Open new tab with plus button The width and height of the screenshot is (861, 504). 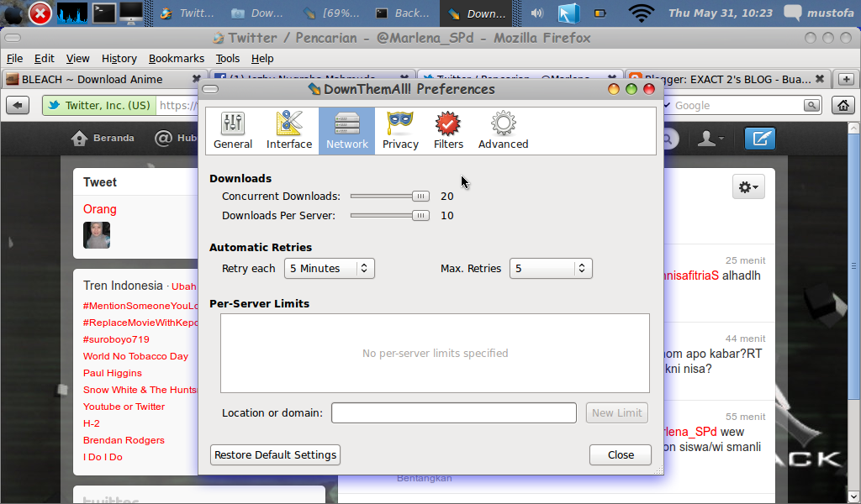pyautogui.click(x=846, y=80)
